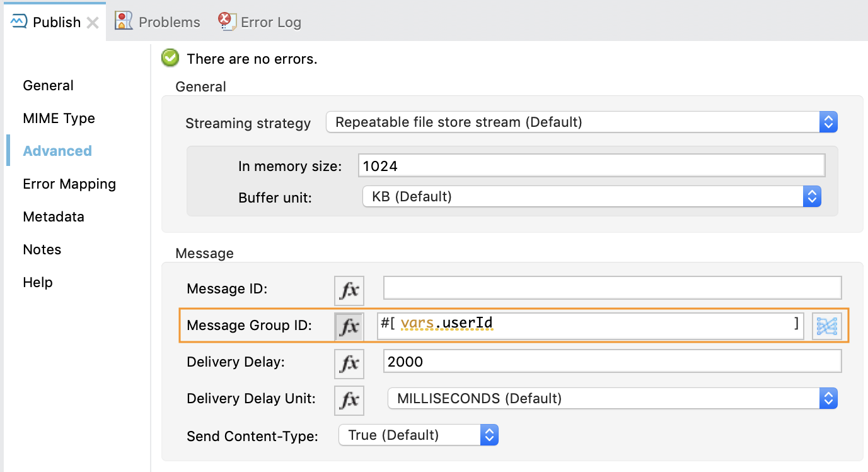
Task: Click the Delivery Delay field showing 2000
Action: 613,362
